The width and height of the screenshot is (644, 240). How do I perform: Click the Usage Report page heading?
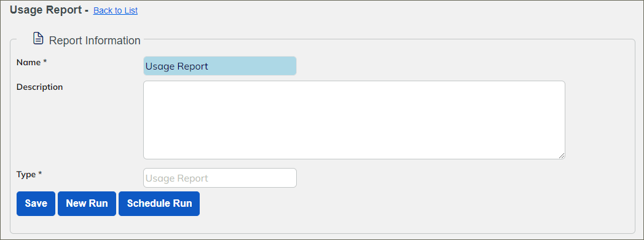click(x=46, y=10)
